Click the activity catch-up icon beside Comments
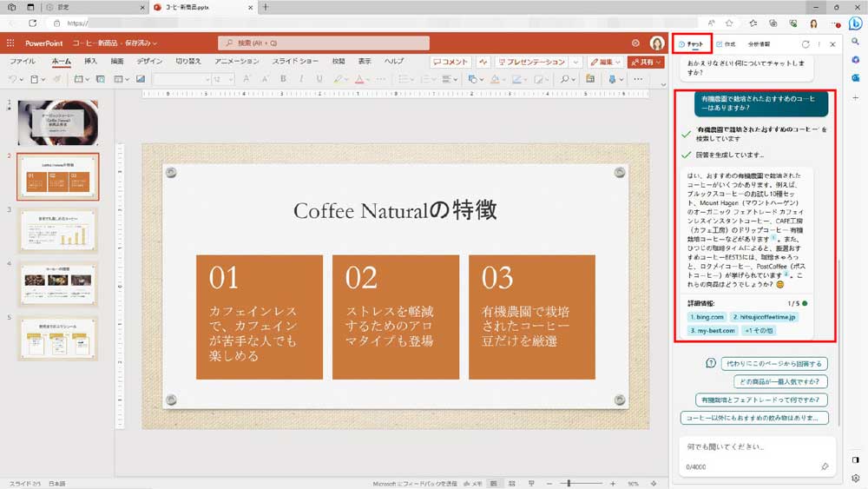868x489 pixels. (483, 62)
